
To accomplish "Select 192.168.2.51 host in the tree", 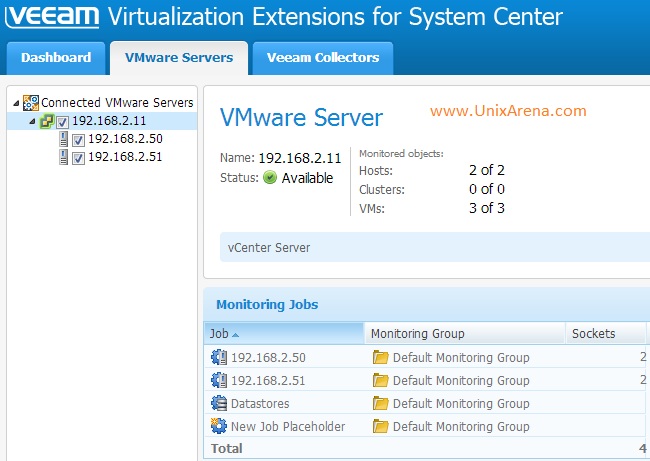I will [x=125, y=157].
